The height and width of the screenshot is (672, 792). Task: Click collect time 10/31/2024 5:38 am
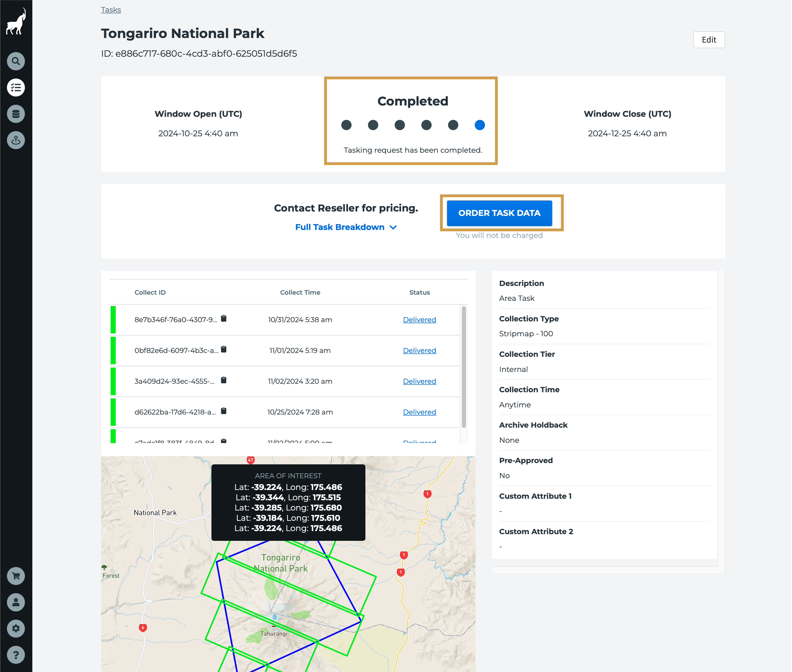coord(300,320)
